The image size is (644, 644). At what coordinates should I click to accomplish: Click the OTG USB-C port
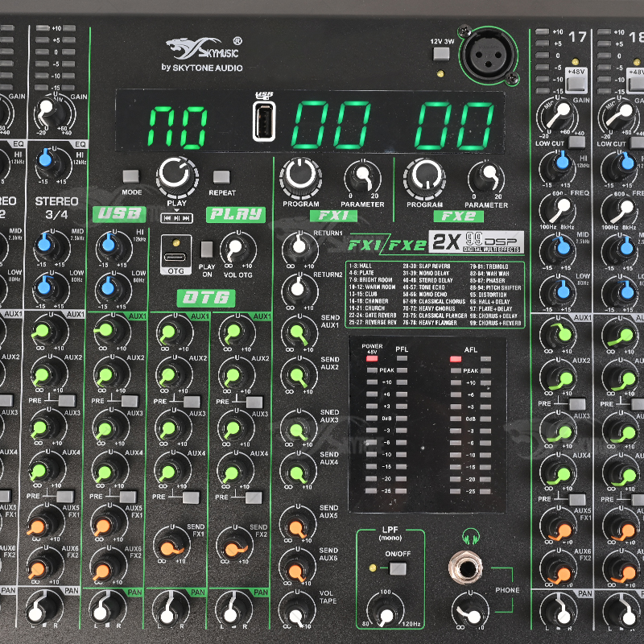coord(176,248)
